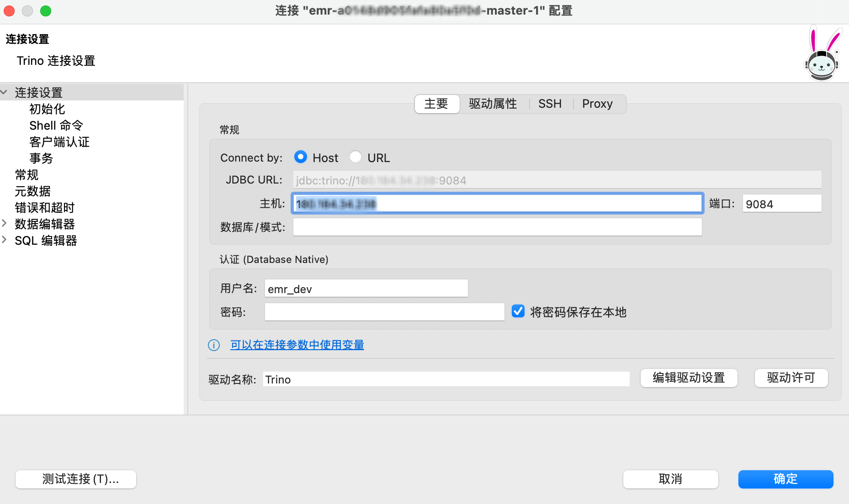The width and height of the screenshot is (849, 504).
Task: Go to the Proxy tab
Action: [597, 104]
